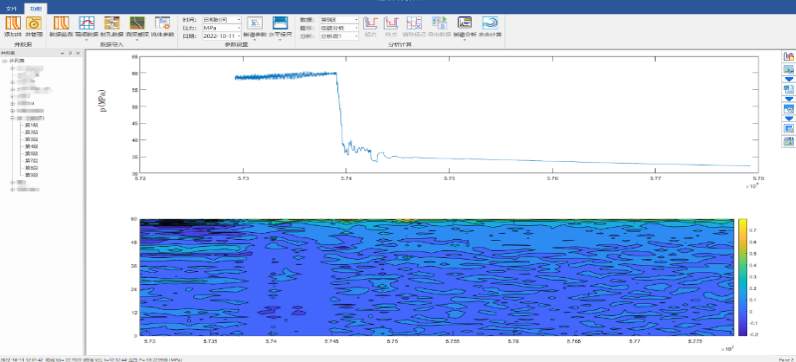The image size is (796, 362).
Task: Click the 流体参数 icon in the ribbon
Action: click(163, 26)
